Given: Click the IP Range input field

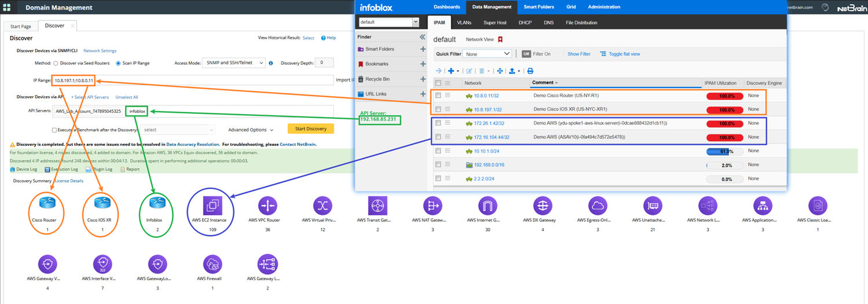Looking at the screenshot, I should pyautogui.click(x=193, y=80).
